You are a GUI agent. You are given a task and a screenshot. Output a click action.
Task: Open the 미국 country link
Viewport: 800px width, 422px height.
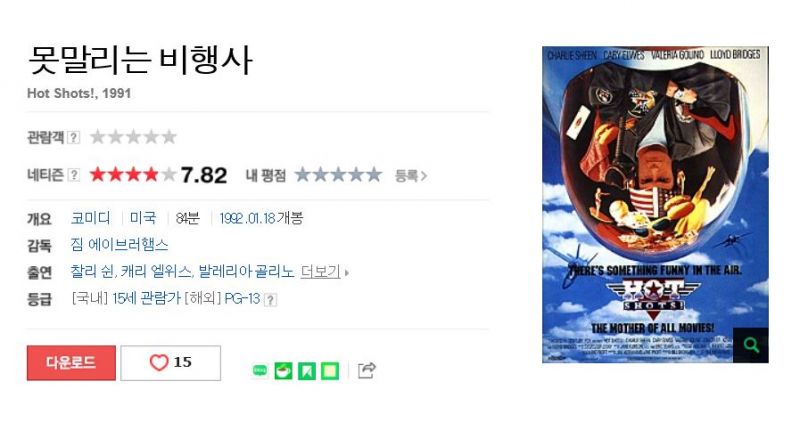[x=143, y=218]
